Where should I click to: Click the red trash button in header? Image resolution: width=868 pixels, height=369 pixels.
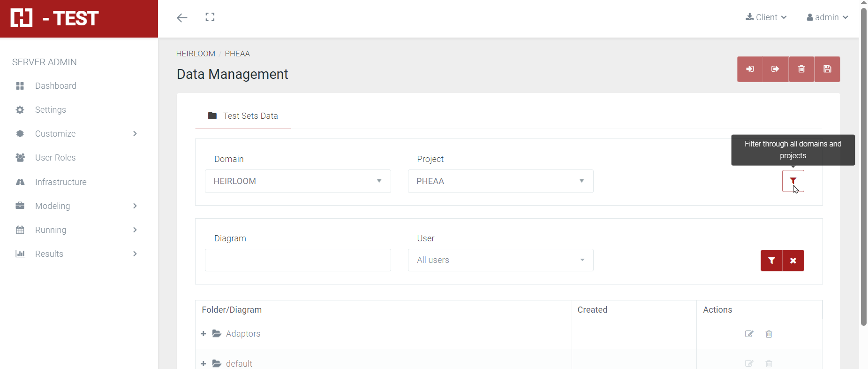801,69
